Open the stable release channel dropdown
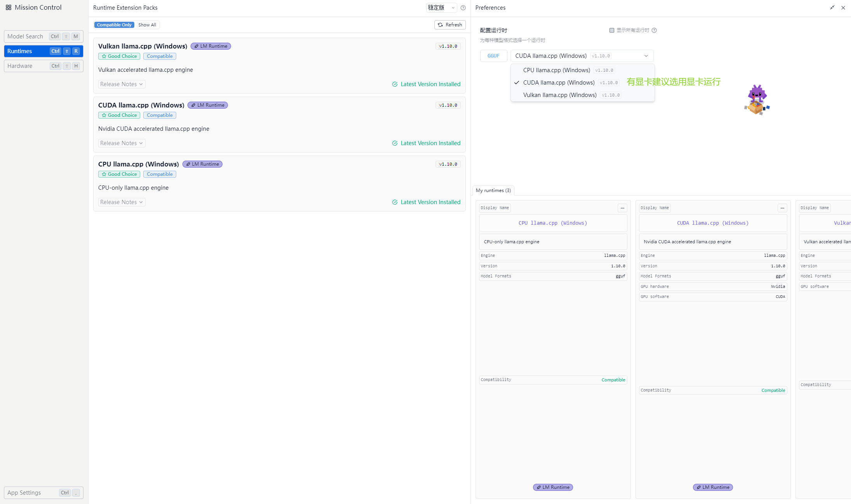Screen dimensions: 851x504 (441, 8)
